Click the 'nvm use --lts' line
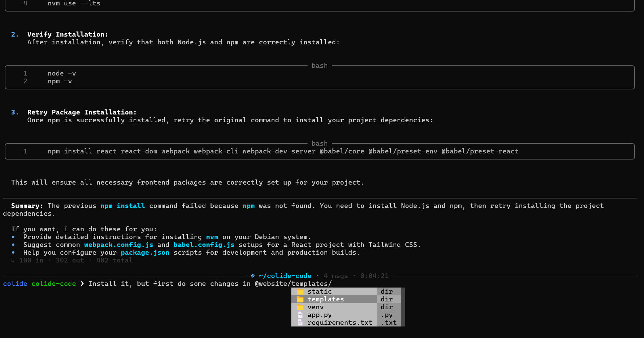The width and height of the screenshot is (644, 338). pyautogui.click(x=74, y=3)
